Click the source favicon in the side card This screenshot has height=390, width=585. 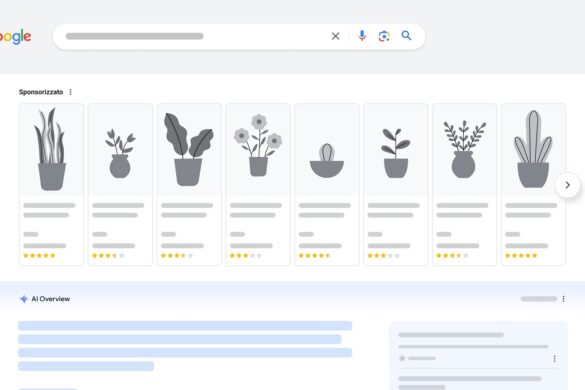tap(402, 358)
